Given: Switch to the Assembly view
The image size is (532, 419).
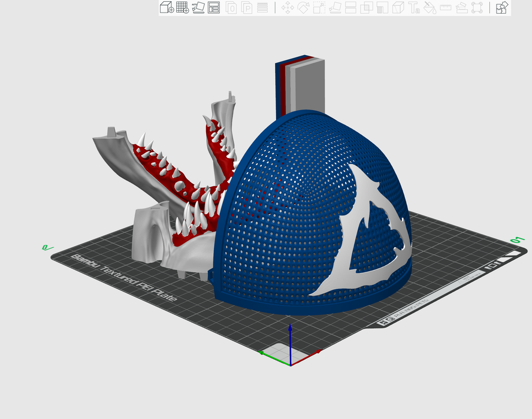Looking at the screenshot, I should coord(502,8).
